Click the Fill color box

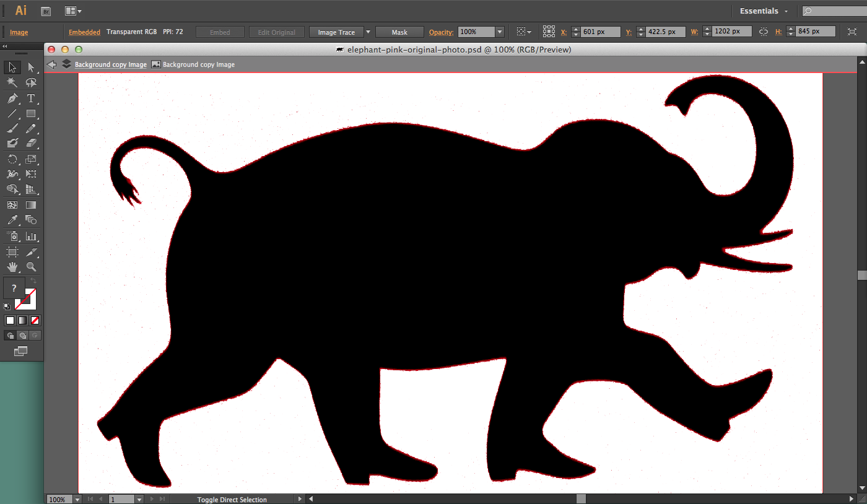[14, 288]
